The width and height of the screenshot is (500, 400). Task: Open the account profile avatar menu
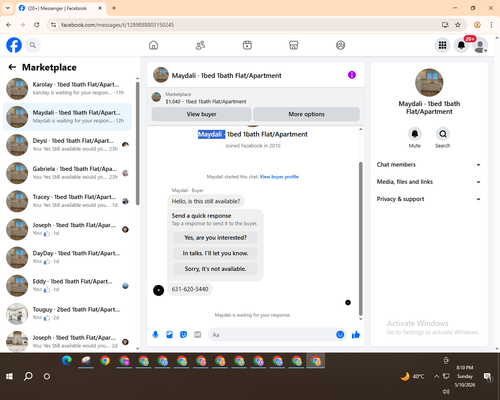[480, 45]
